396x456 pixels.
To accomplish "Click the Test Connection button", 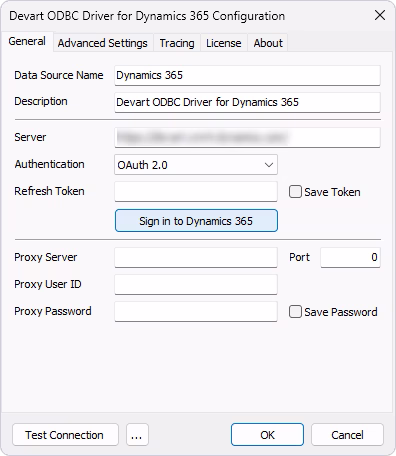I will click(65, 435).
